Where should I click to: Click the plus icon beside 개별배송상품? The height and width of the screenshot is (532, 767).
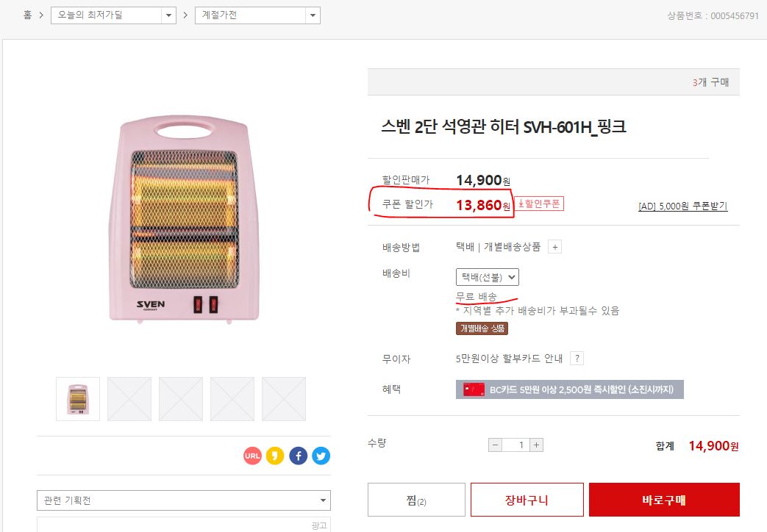(555, 248)
